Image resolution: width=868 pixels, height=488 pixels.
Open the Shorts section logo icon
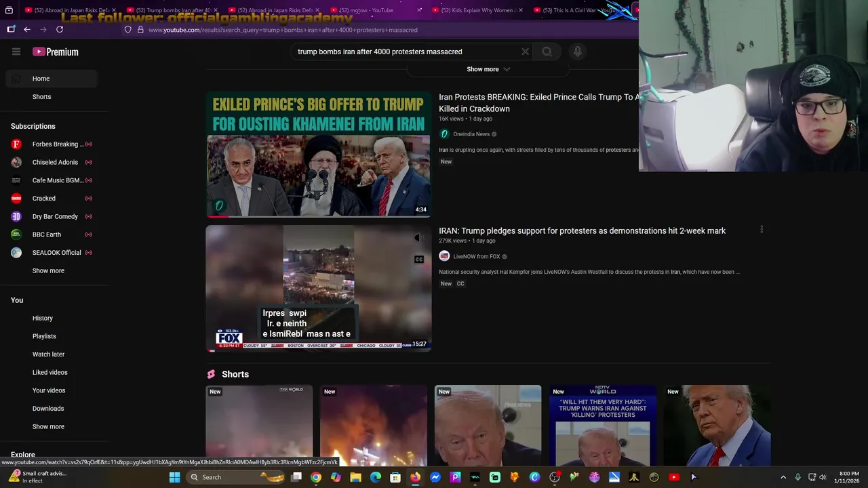[211, 374]
